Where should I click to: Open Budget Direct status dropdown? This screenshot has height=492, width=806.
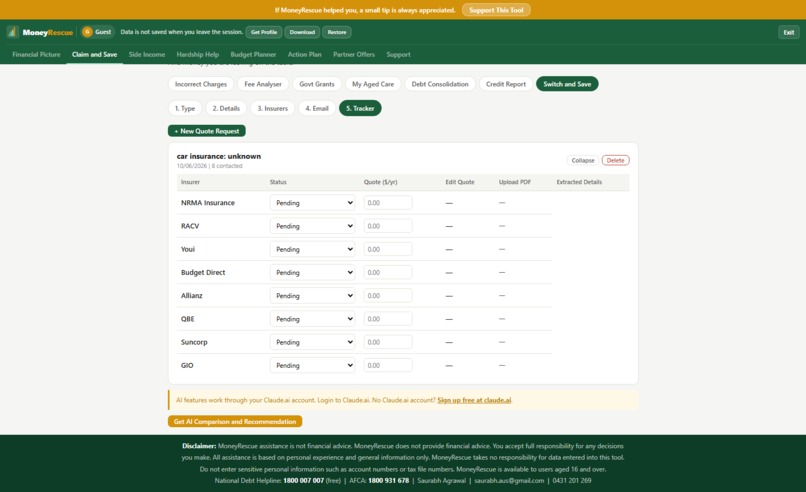pyautogui.click(x=313, y=272)
